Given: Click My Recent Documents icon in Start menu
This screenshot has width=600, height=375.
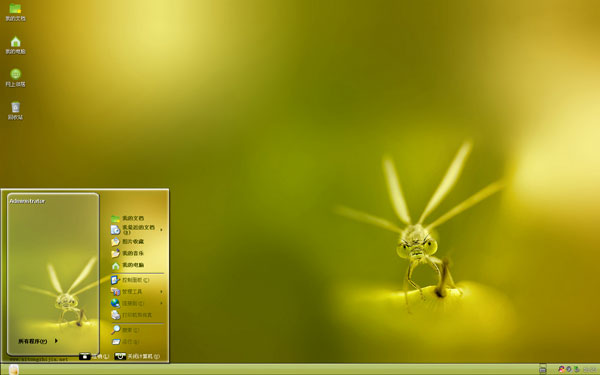Looking at the screenshot, I should pos(115,230).
